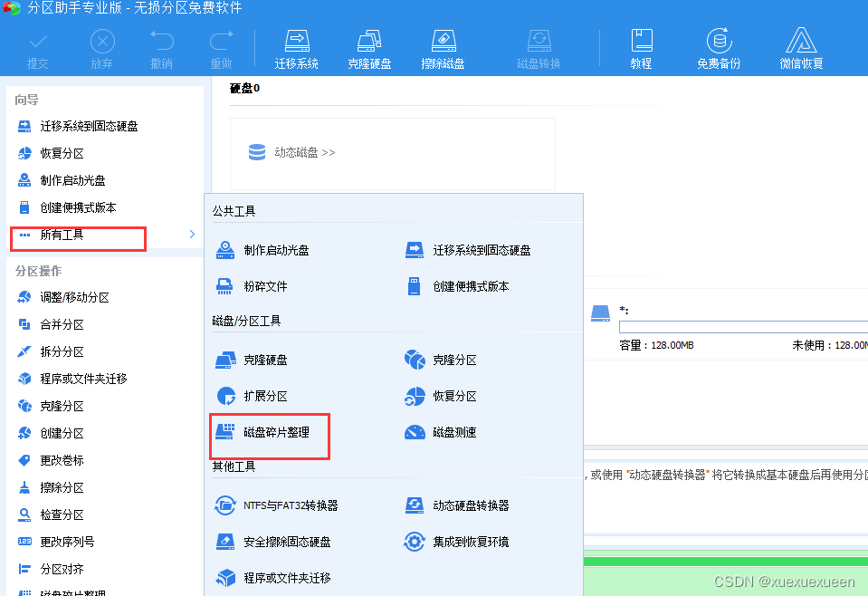Open 磁盘测速 in the tools popup
The height and width of the screenshot is (596, 868).
tap(441, 433)
